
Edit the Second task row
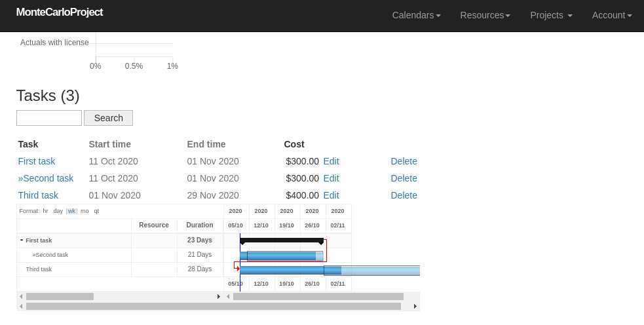click(x=331, y=178)
